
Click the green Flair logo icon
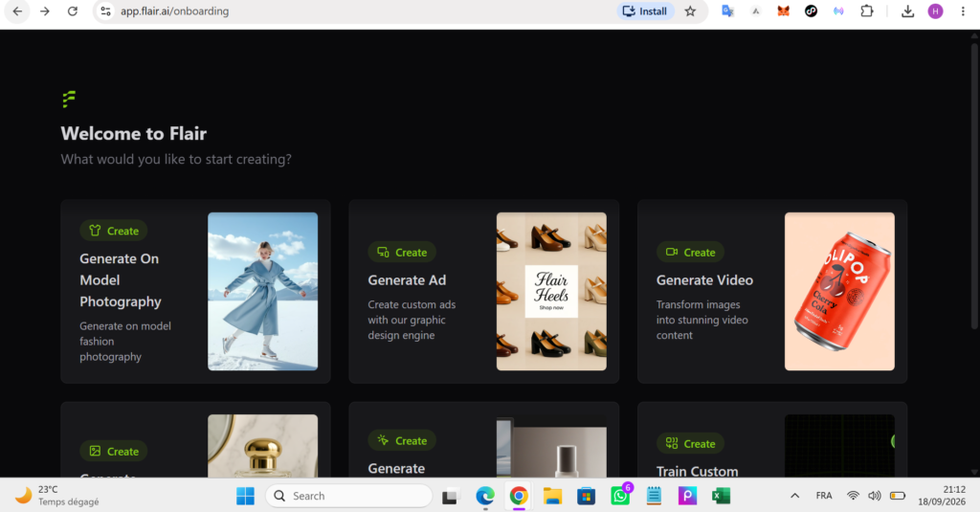(x=69, y=99)
